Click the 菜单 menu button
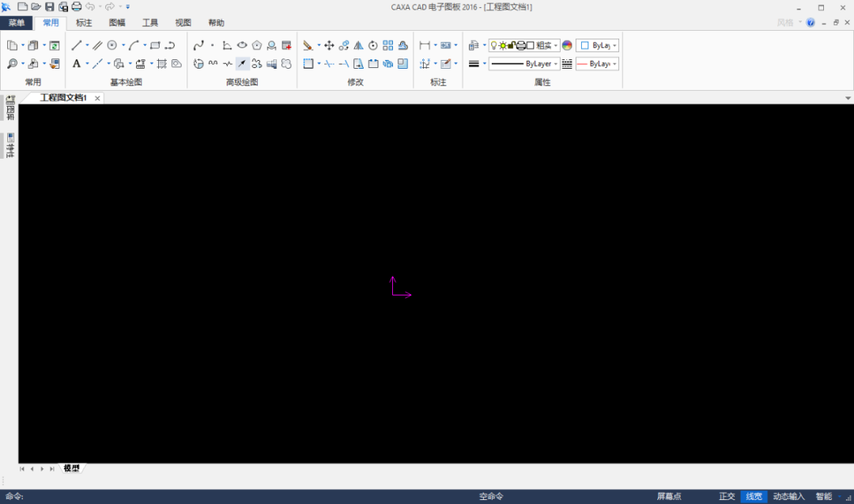The image size is (854, 504). pos(17,23)
